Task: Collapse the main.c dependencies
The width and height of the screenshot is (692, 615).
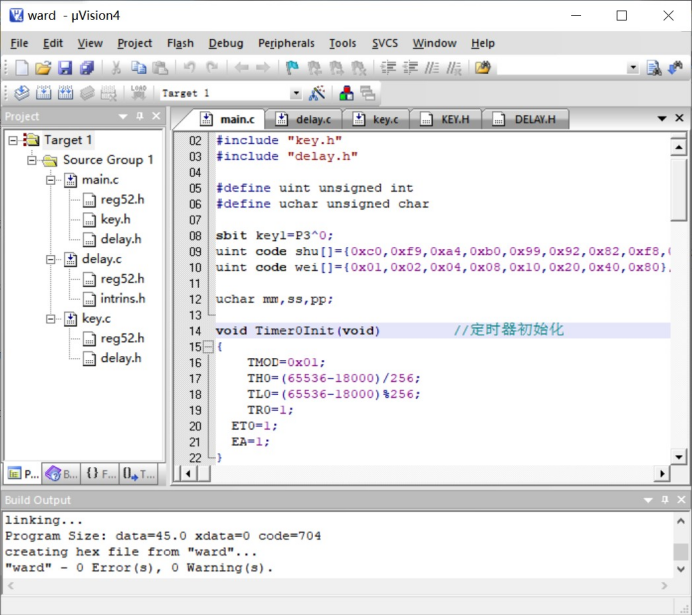Action: click(51, 180)
